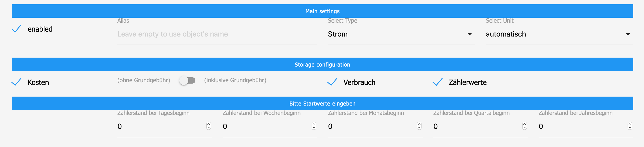Image resolution: width=644 pixels, height=147 pixels.
Task: Click the Monatsbeginn spinner arrows
Action: (419, 126)
